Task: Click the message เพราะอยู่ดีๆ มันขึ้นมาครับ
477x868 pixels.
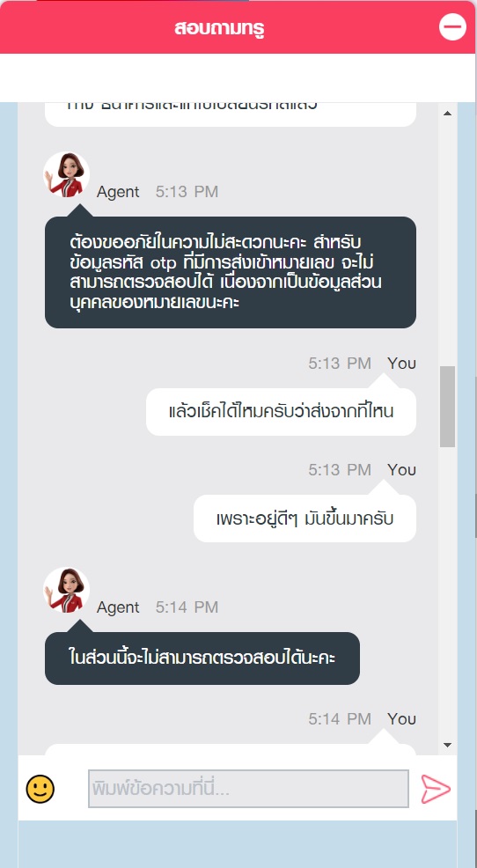Action: pyautogui.click(x=305, y=519)
